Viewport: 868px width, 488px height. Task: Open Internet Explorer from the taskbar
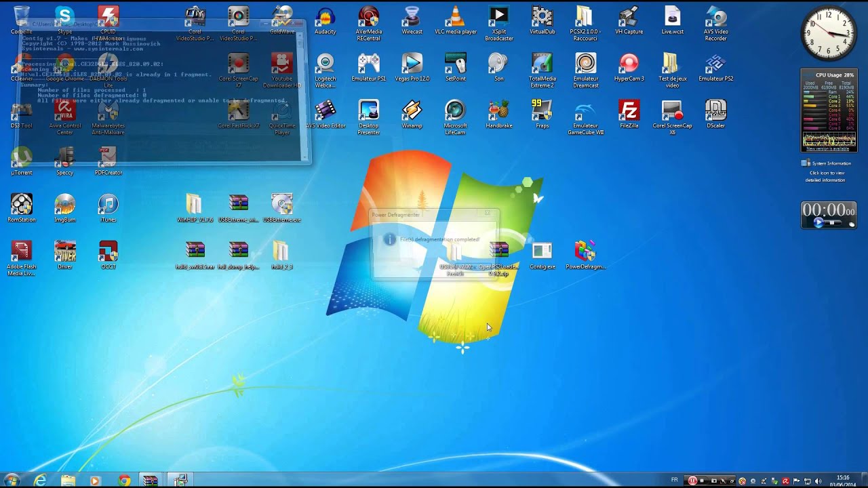click(41, 480)
